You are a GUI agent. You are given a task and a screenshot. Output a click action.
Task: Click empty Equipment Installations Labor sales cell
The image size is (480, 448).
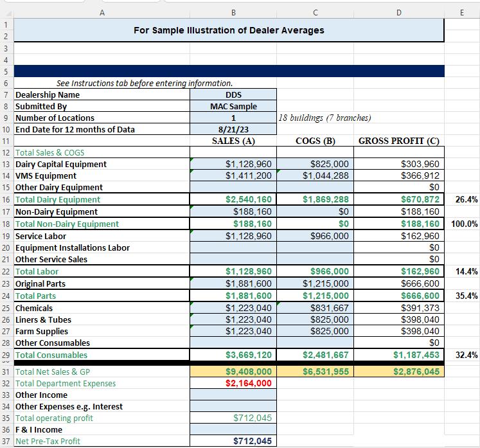click(x=233, y=247)
